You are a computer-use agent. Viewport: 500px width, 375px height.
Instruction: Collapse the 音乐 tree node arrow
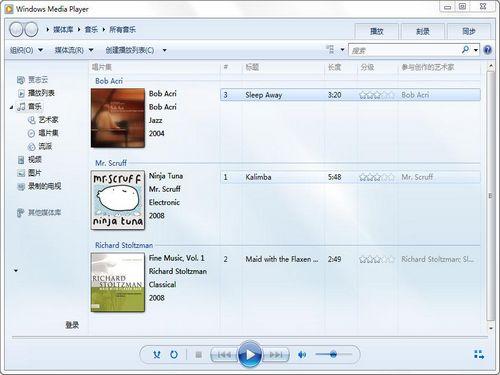(12, 107)
